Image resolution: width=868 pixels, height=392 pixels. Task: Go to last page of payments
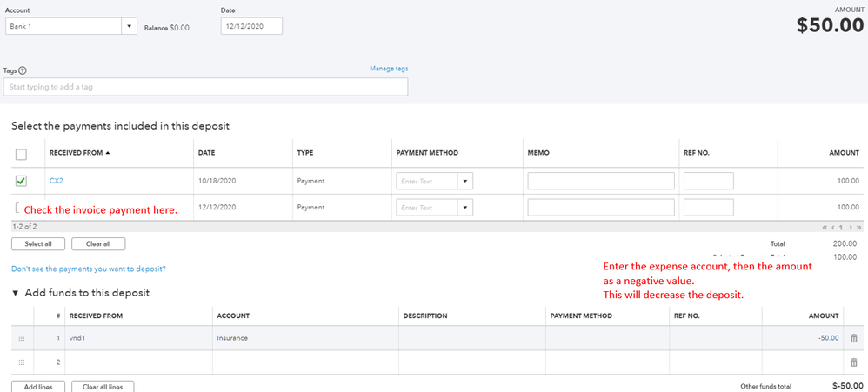(858, 226)
